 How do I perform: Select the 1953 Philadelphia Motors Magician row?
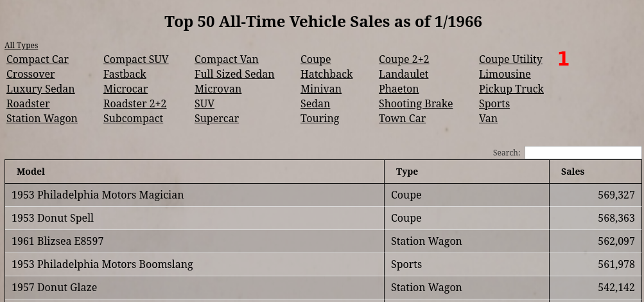pyautogui.click(x=98, y=195)
